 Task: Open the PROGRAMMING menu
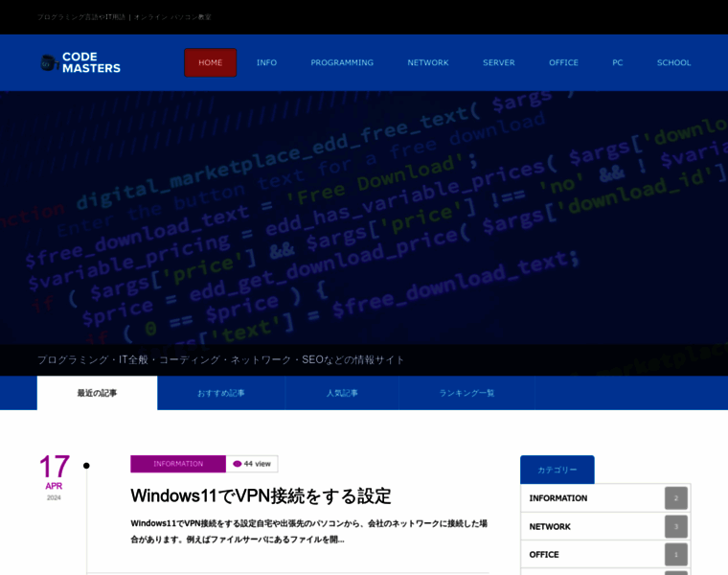tap(342, 62)
